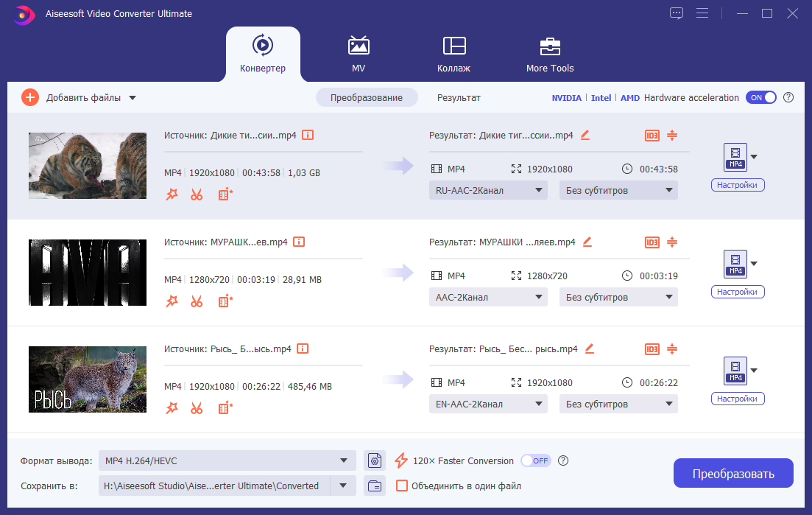Select the lynx РЫСЬ video thumbnail
The image size is (812, 515).
coord(88,379)
